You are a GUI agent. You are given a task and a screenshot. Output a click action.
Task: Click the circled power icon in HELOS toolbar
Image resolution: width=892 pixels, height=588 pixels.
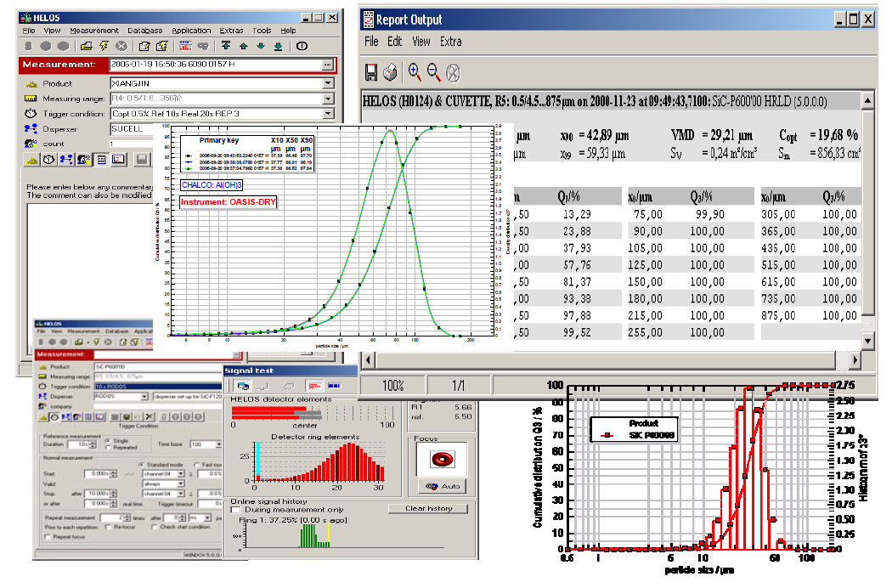point(302,46)
